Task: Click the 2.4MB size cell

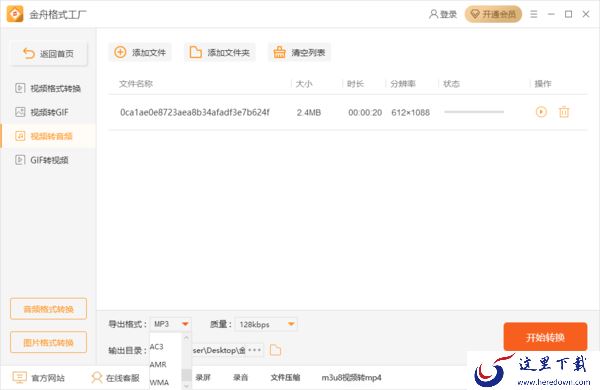Action: click(x=309, y=113)
